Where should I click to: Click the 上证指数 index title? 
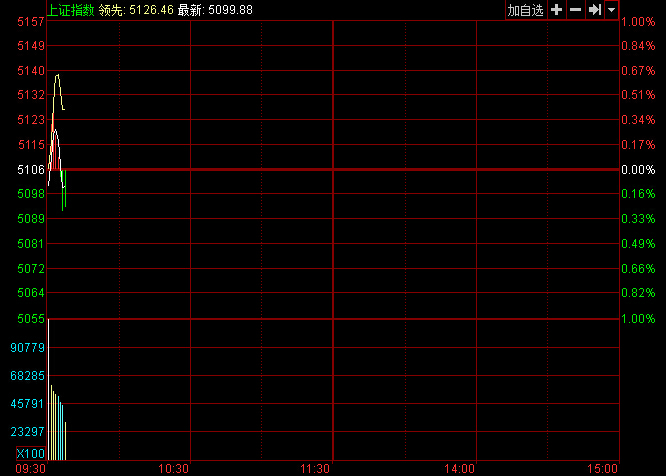click(x=71, y=10)
